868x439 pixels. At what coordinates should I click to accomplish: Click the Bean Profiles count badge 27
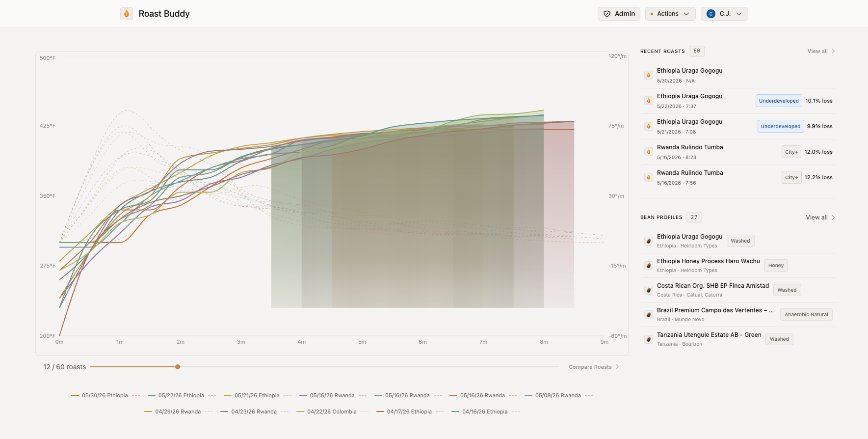click(x=694, y=218)
